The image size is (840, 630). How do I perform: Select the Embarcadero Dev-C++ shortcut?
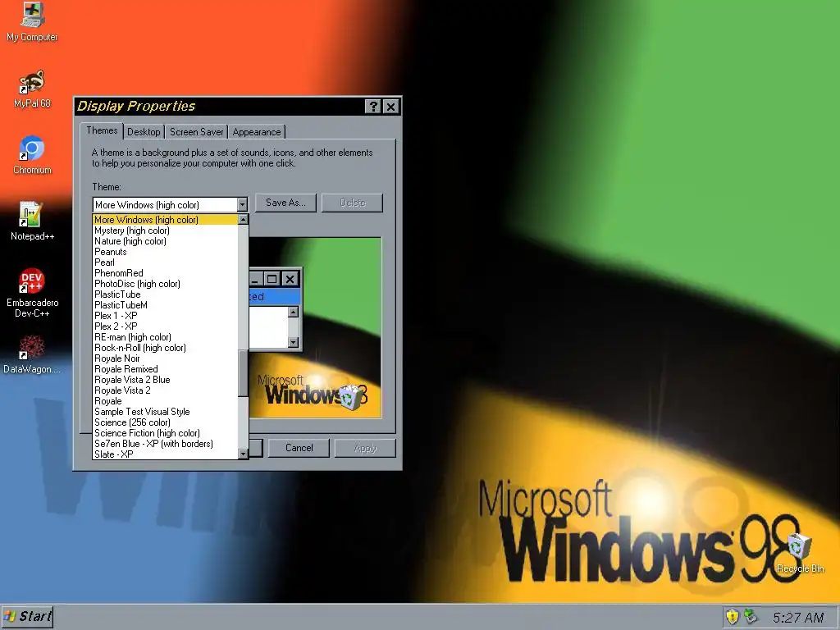(32, 293)
